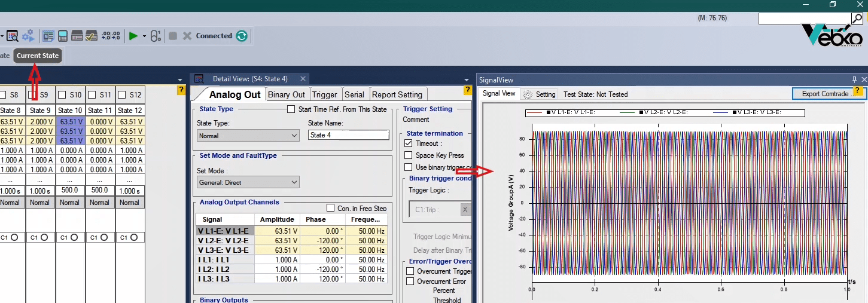
Task: Click the teal connection refresh icon
Action: pos(242,36)
